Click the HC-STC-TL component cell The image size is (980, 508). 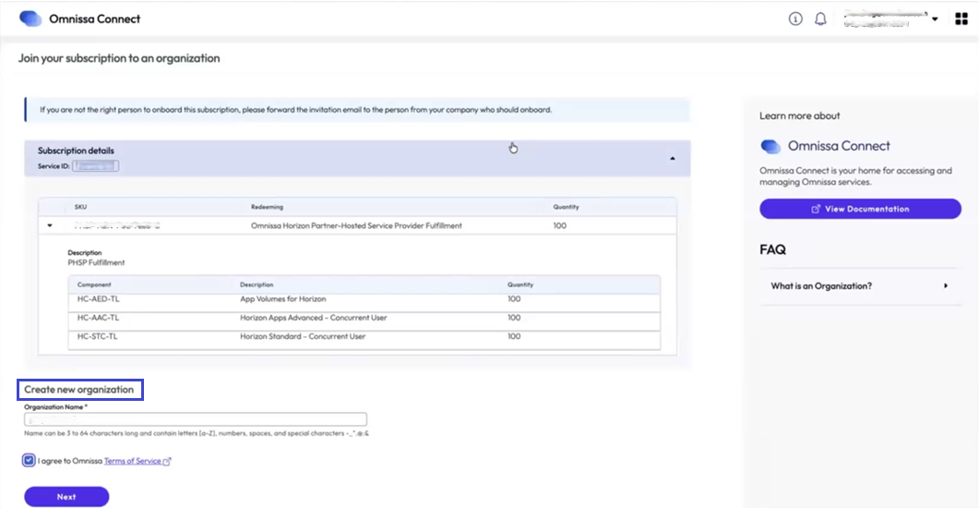pos(98,336)
